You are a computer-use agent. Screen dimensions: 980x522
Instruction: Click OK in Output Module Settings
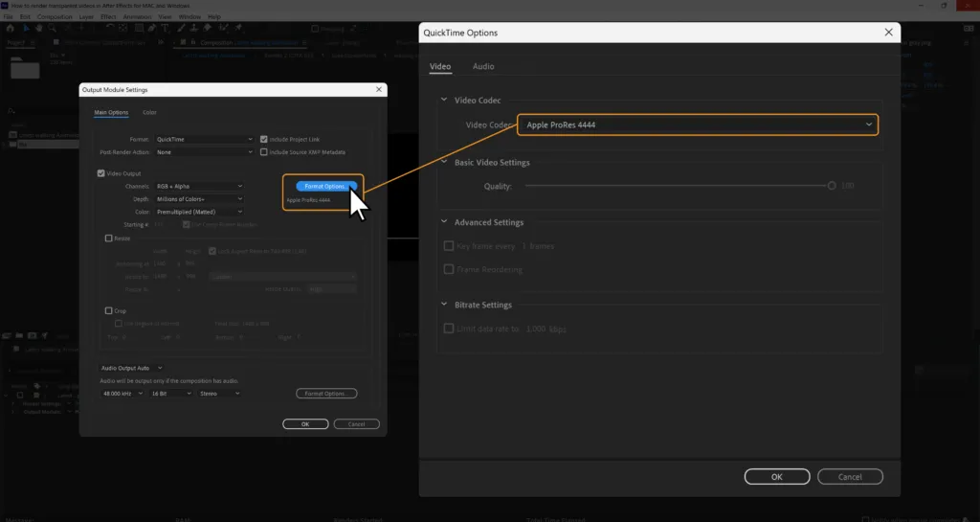click(x=305, y=424)
